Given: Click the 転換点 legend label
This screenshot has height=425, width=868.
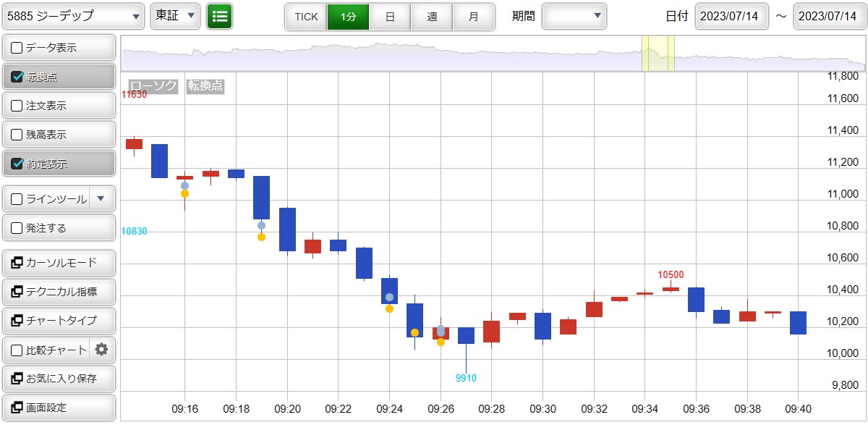Looking at the screenshot, I should point(205,86).
